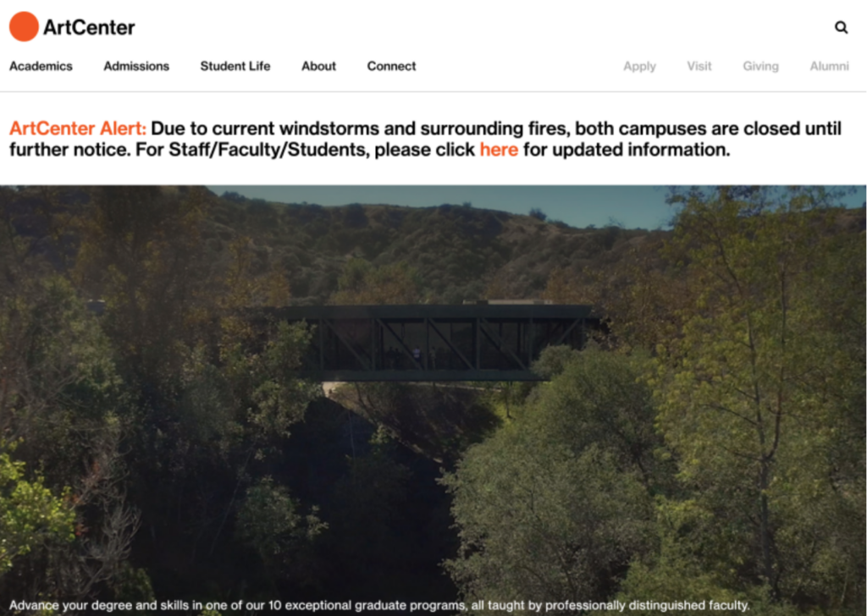Select Student Life in the navigation

click(235, 66)
